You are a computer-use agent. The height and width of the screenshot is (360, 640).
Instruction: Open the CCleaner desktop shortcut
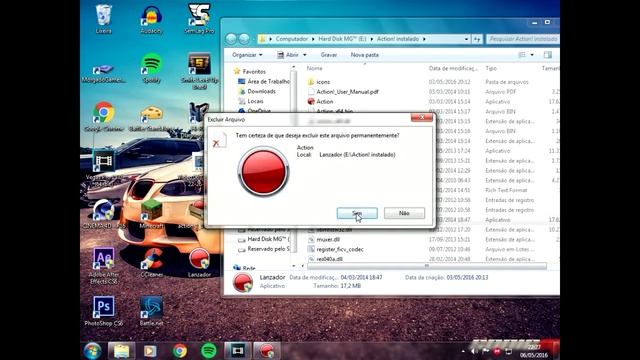(x=151, y=263)
